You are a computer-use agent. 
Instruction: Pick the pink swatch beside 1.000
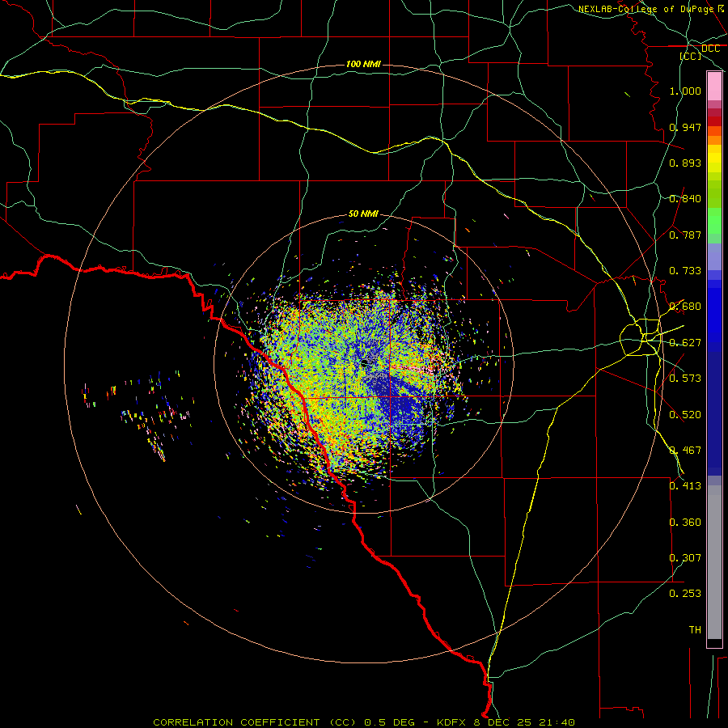click(x=714, y=87)
